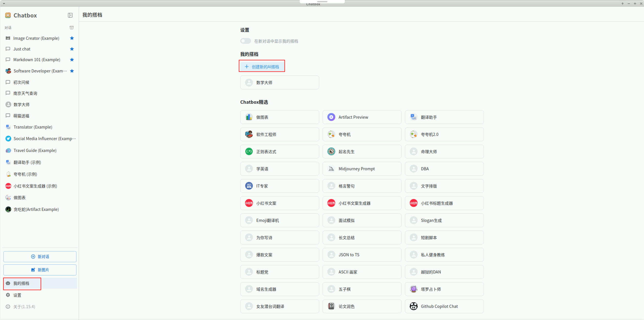Collapse the sidebar with the panel icon
The width and height of the screenshot is (644, 320).
70,15
